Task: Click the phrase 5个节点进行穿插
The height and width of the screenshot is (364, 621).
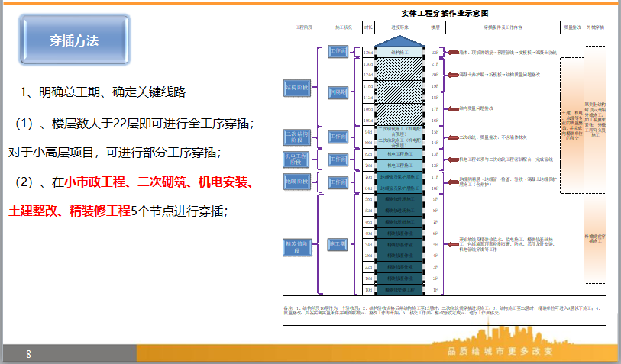Action: 180,211
